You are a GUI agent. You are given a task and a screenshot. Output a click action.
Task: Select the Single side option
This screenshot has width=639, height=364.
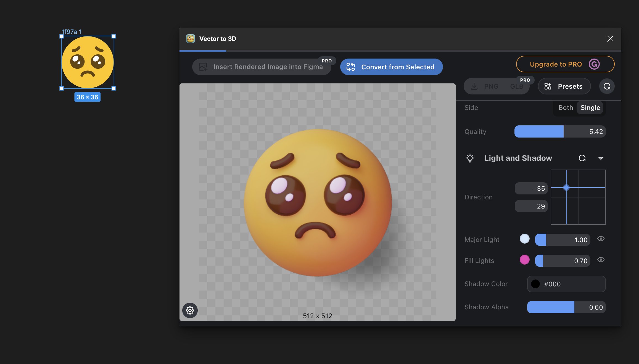[x=590, y=108]
